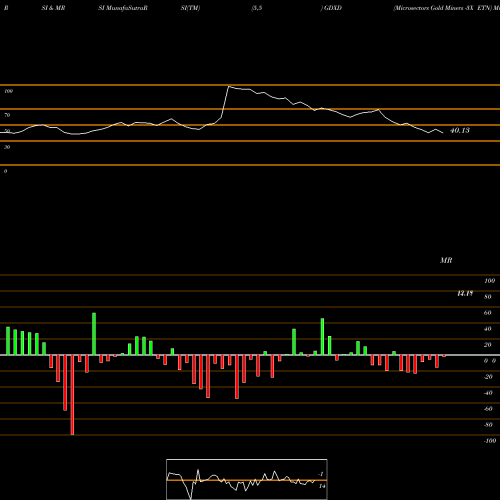Click the '70' level label on RSI panel
Image resolution: width=500 pixels, height=500 pixels.
coord(7,115)
